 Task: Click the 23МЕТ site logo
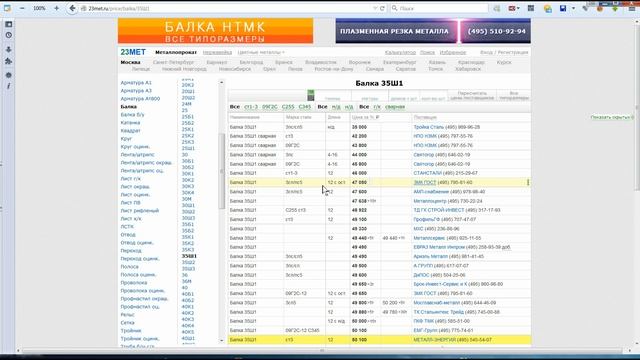click(133, 52)
